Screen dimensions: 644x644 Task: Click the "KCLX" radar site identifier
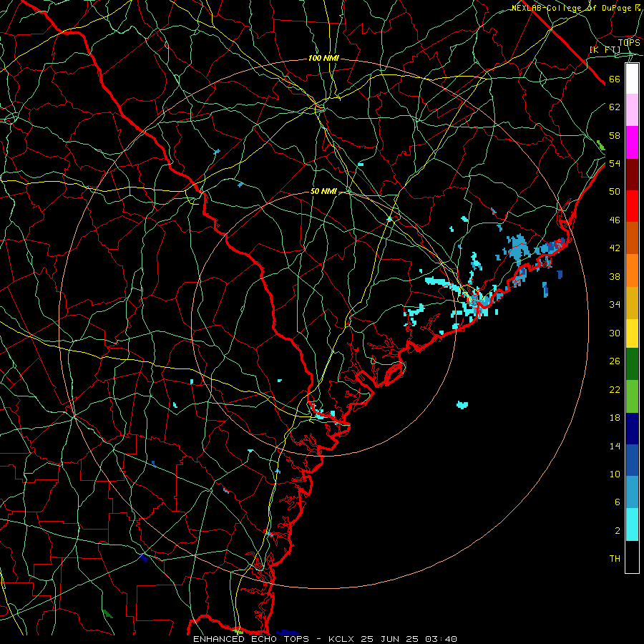tap(343, 639)
